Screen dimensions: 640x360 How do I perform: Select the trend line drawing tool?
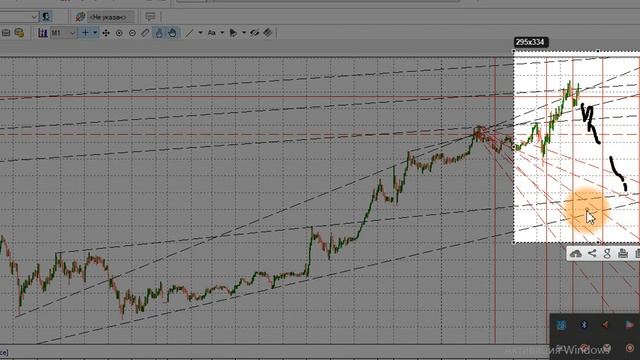tap(189, 33)
